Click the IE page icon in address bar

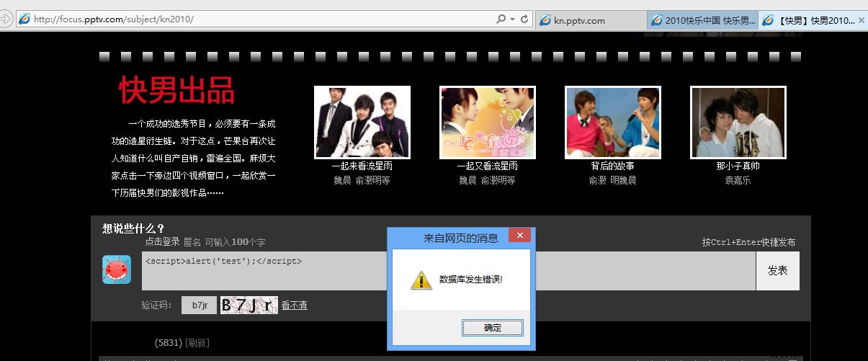click(x=24, y=19)
